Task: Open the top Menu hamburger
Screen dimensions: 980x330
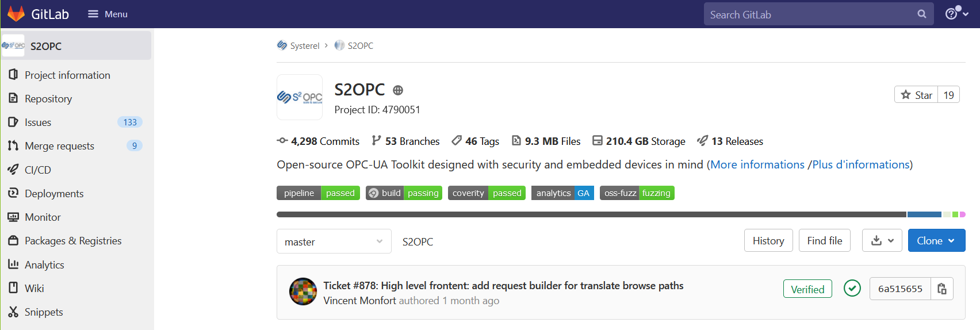Action: [108, 14]
